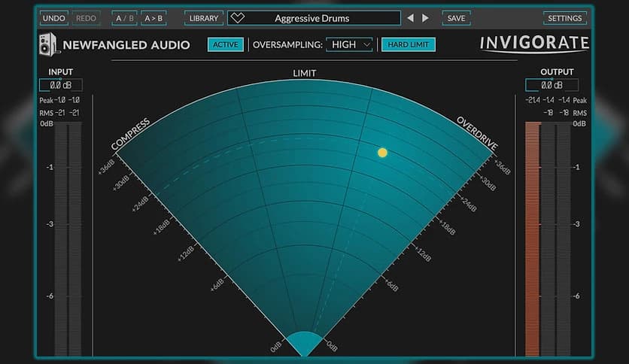This screenshot has height=364, width=629.
Task: Click the LIMIT label above the fan
Action: tap(305, 73)
